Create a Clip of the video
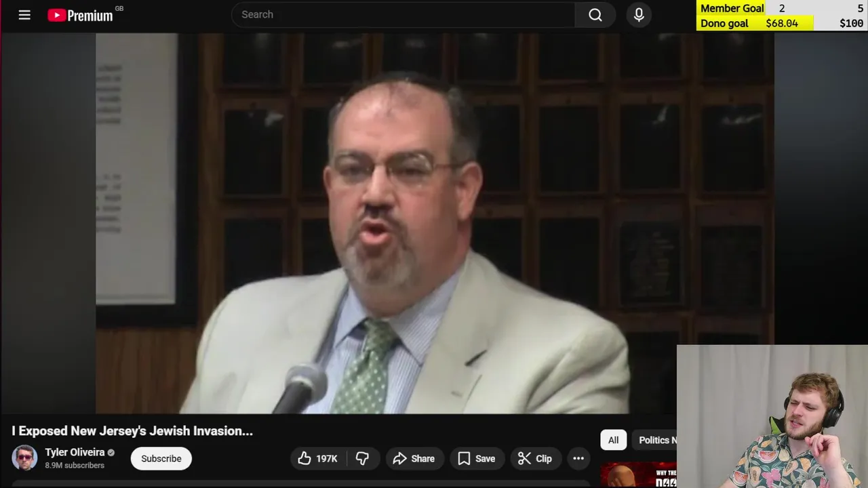 pos(535,459)
